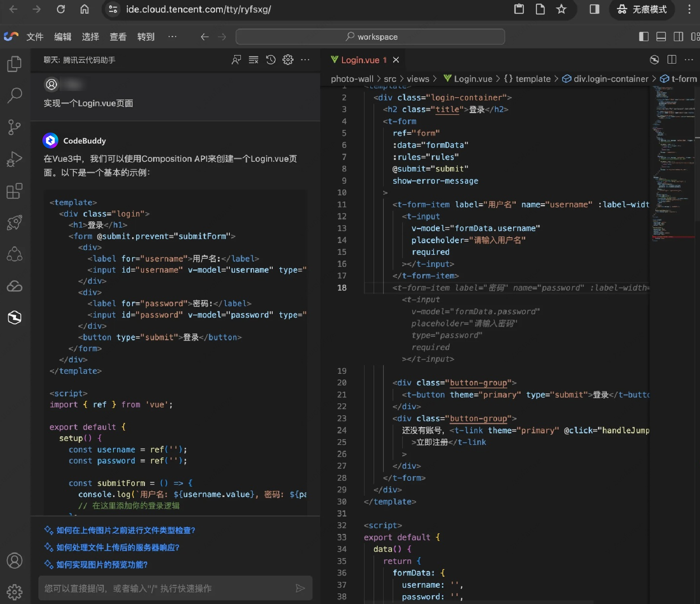Open Source Control view in sidebar
This screenshot has width=700, height=604.
(x=15, y=127)
